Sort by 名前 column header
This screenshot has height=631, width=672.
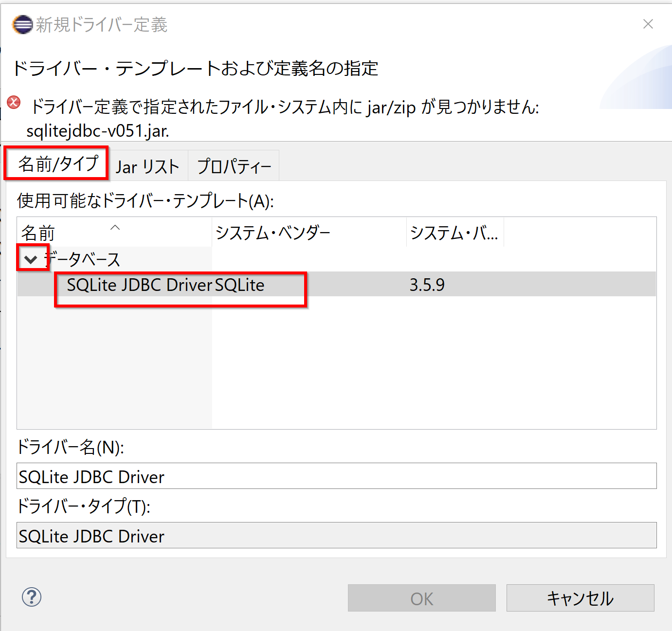[114, 233]
